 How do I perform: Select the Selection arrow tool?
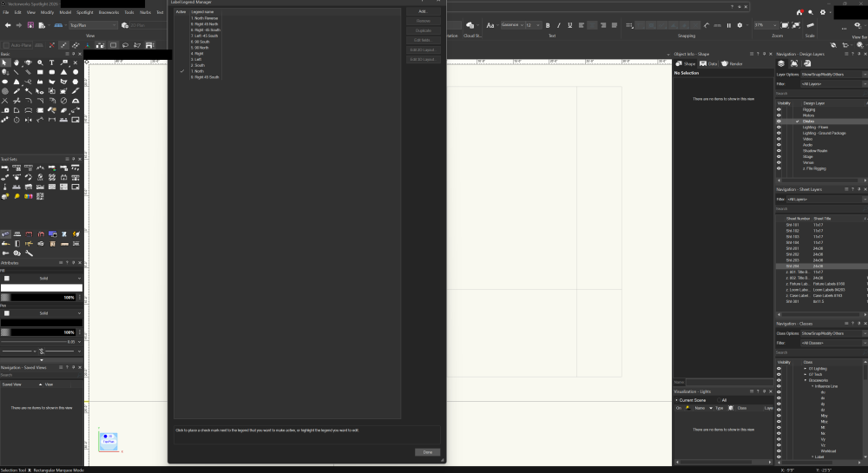click(5, 62)
